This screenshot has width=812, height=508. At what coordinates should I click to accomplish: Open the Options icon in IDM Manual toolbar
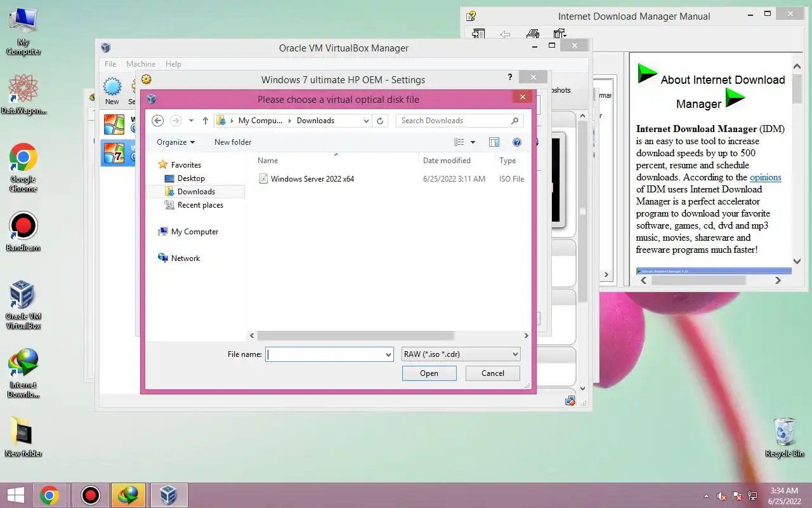(x=560, y=34)
